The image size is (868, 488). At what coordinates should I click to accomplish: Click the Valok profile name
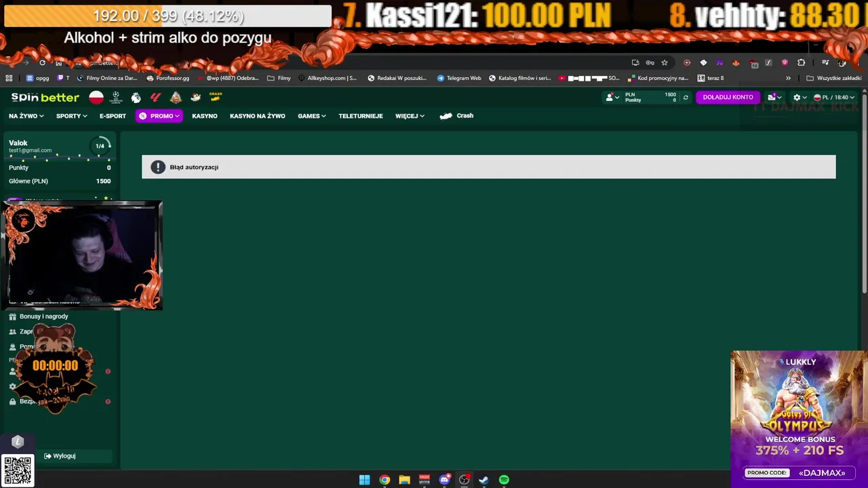coord(18,143)
